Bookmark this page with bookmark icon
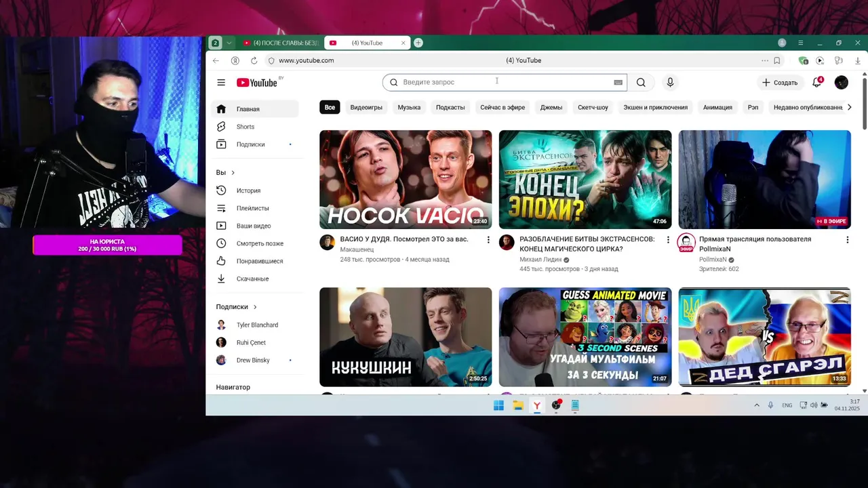 pyautogui.click(x=777, y=60)
